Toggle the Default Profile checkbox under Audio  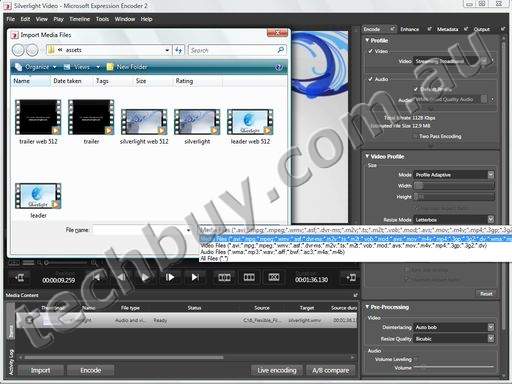(416, 89)
